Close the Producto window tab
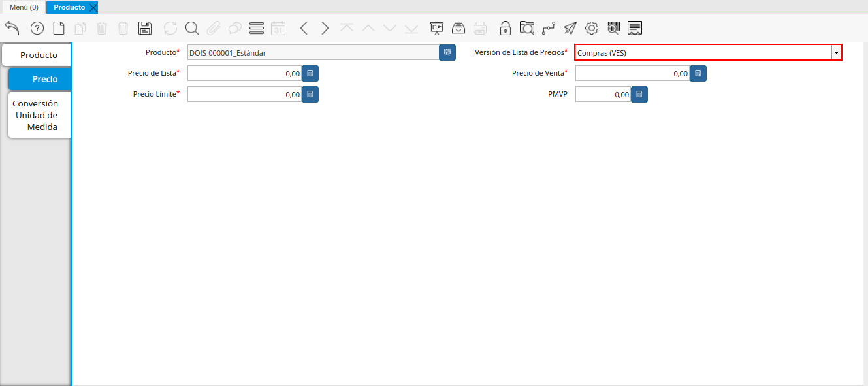Image resolution: width=868 pixels, height=386 pixels. (x=93, y=8)
